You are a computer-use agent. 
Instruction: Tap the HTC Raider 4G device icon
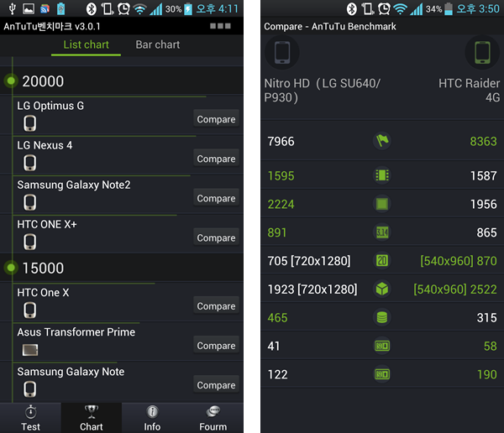coord(482,52)
